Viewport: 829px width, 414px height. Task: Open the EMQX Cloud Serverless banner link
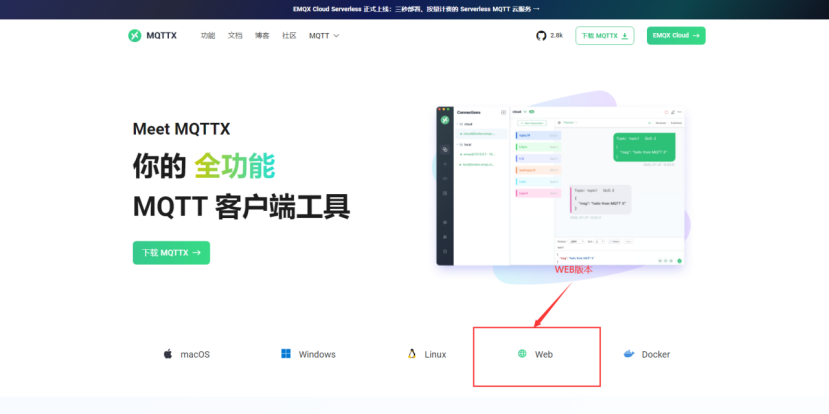tap(416, 9)
